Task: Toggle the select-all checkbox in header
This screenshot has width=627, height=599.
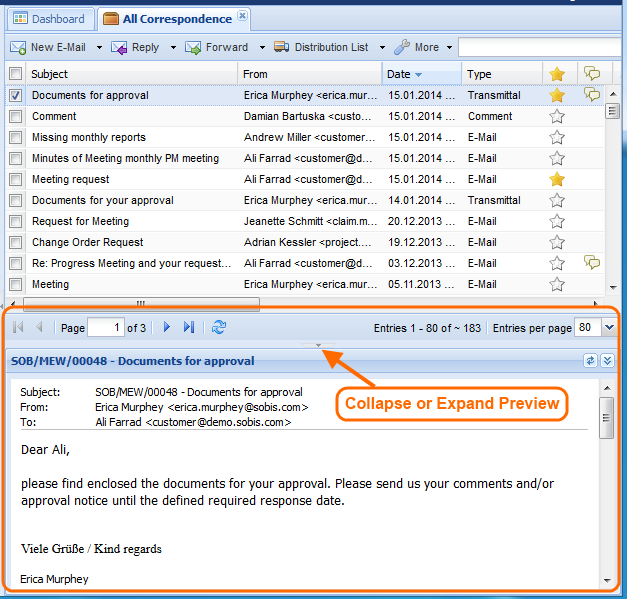Action: tap(15, 74)
